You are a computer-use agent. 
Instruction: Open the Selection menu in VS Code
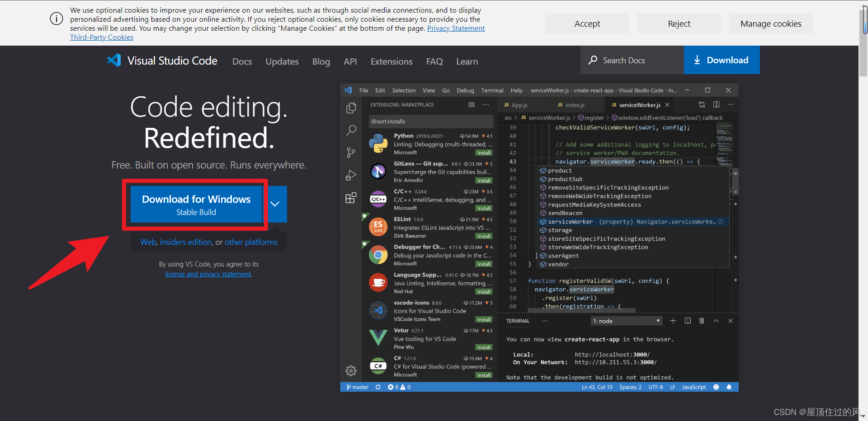404,90
